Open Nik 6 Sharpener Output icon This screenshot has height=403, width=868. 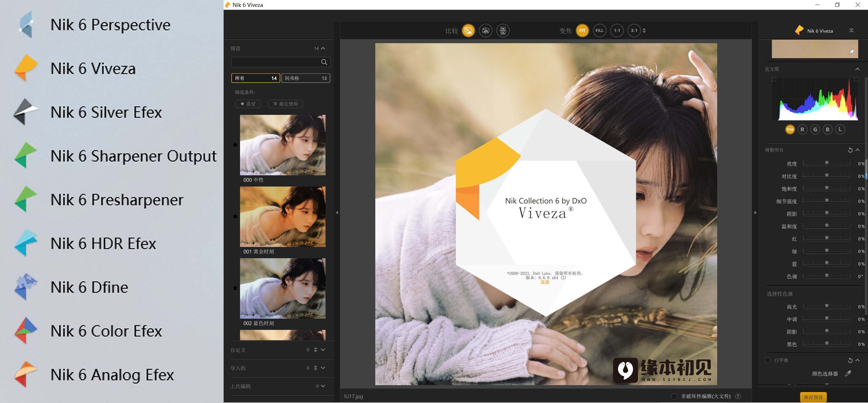(x=26, y=156)
